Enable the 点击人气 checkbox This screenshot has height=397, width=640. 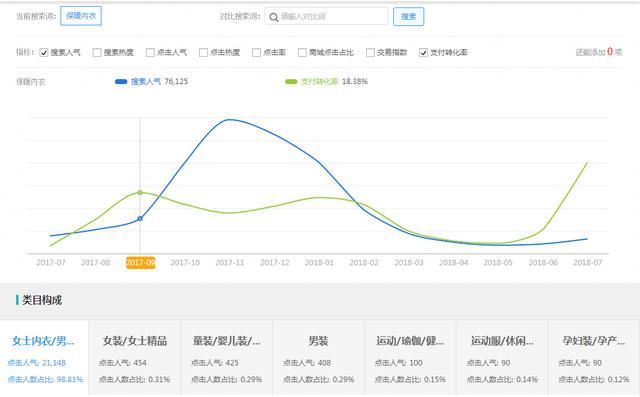150,53
